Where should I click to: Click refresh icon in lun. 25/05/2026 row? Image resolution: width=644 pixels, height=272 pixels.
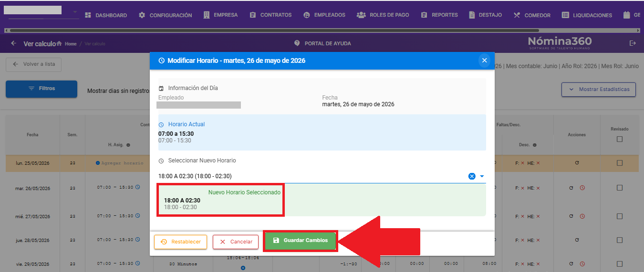[x=577, y=163]
